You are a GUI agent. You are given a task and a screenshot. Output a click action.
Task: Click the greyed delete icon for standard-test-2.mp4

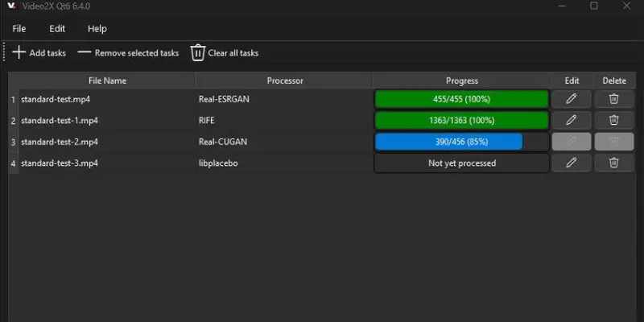[x=613, y=142]
